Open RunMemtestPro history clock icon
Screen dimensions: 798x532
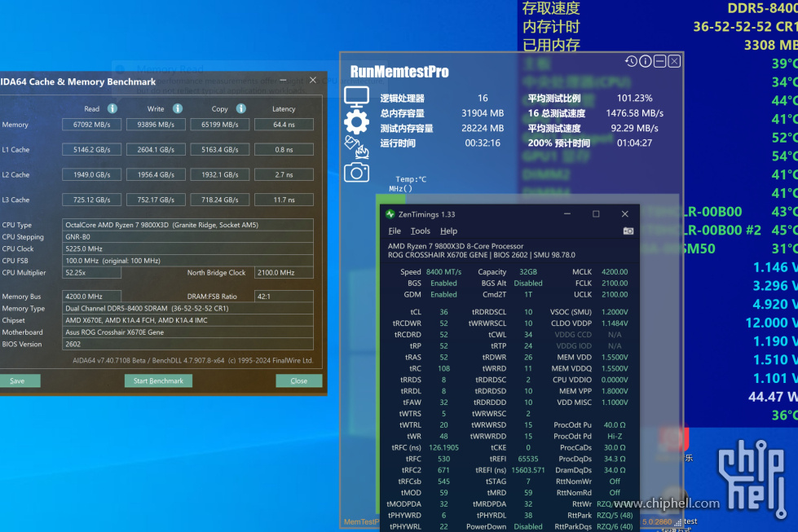point(631,61)
